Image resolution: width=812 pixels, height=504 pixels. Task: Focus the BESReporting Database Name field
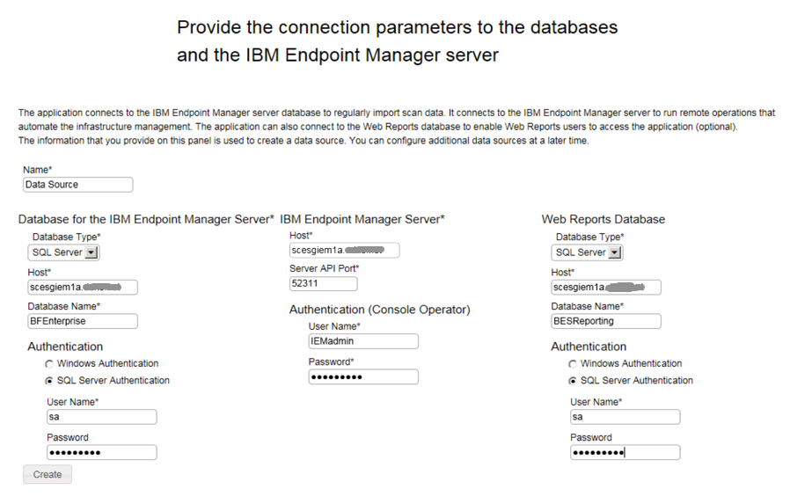click(606, 322)
